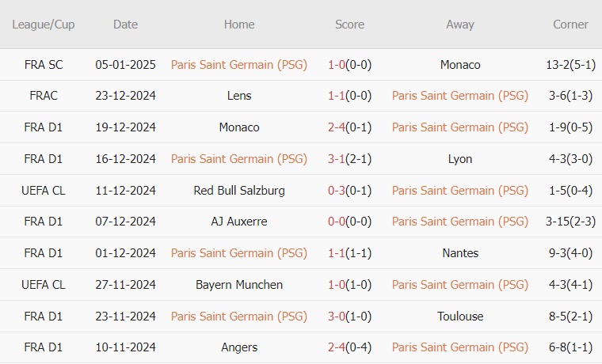
Task: Click the Score column header
Action: (349, 25)
